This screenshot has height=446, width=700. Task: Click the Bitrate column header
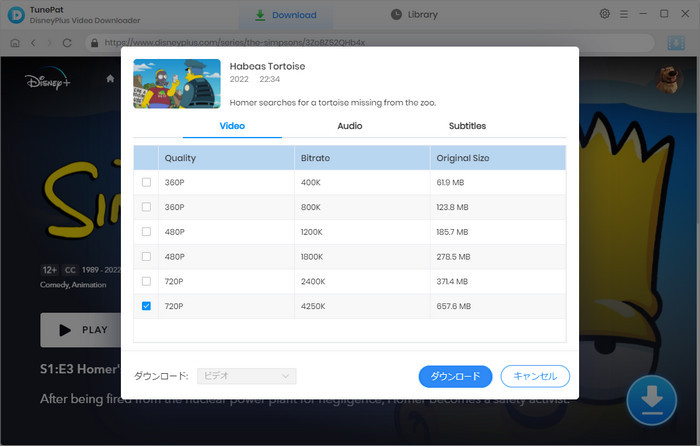[362, 158]
